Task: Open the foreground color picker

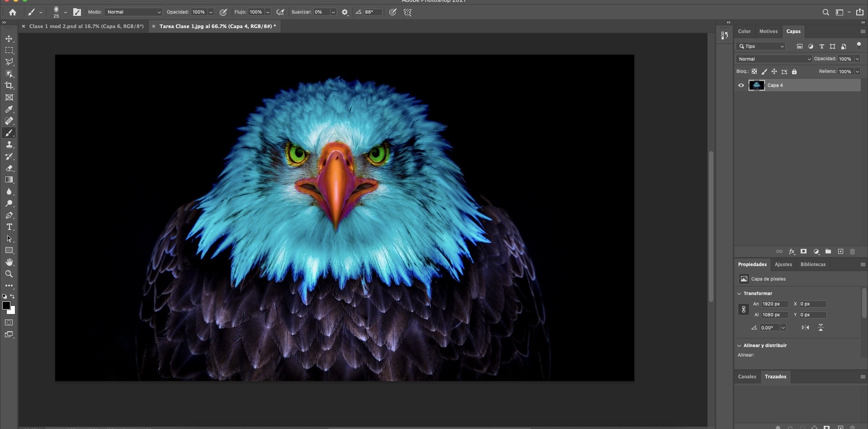Action: click(6, 305)
